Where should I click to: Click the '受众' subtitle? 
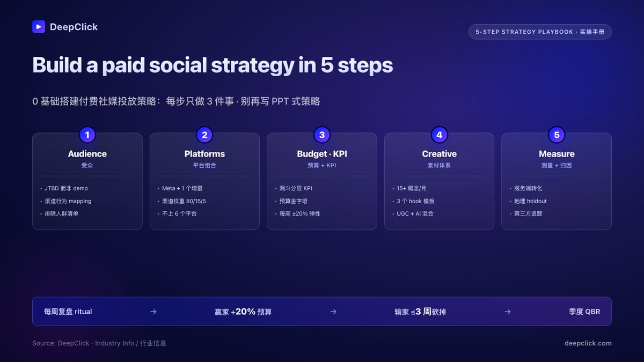click(87, 166)
